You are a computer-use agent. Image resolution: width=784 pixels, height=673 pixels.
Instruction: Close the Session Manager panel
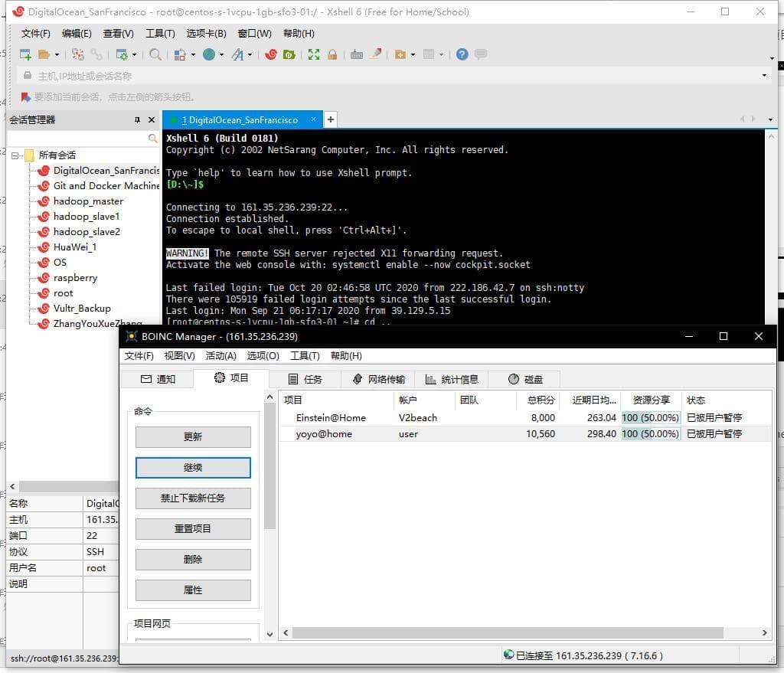[x=152, y=120]
